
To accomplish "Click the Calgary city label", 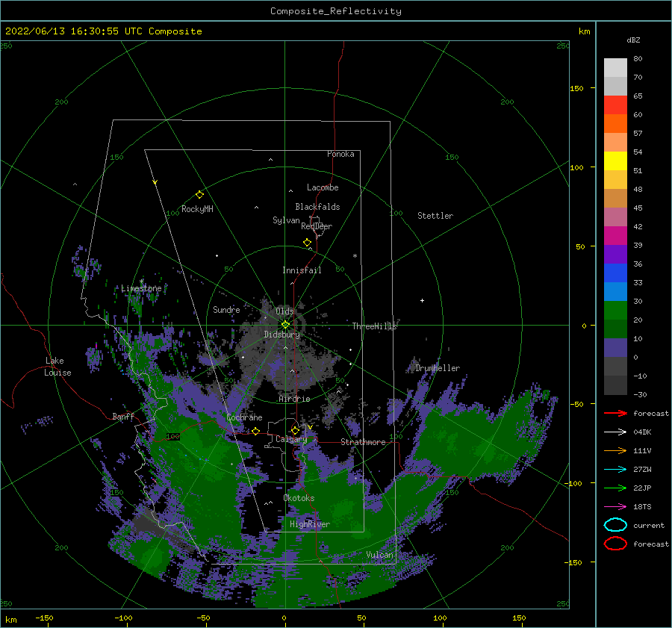I will tap(291, 439).
